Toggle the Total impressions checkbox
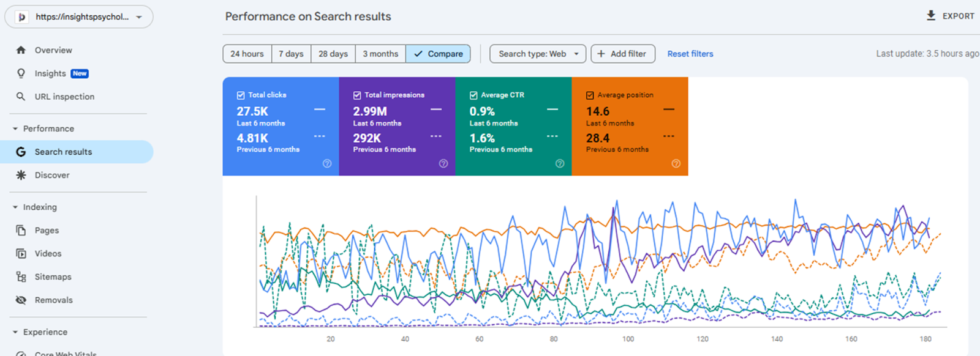The height and width of the screenshot is (356, 980). click(357, 95)
